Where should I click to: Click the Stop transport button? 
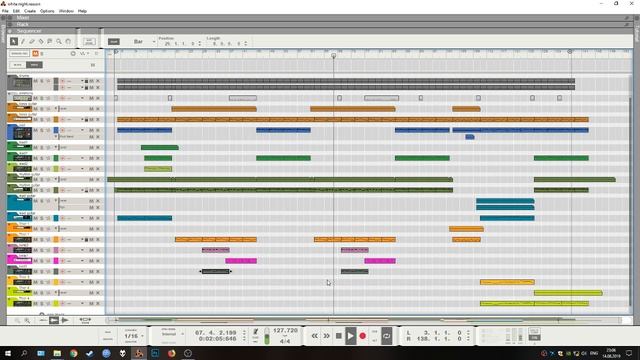(338, 336)
